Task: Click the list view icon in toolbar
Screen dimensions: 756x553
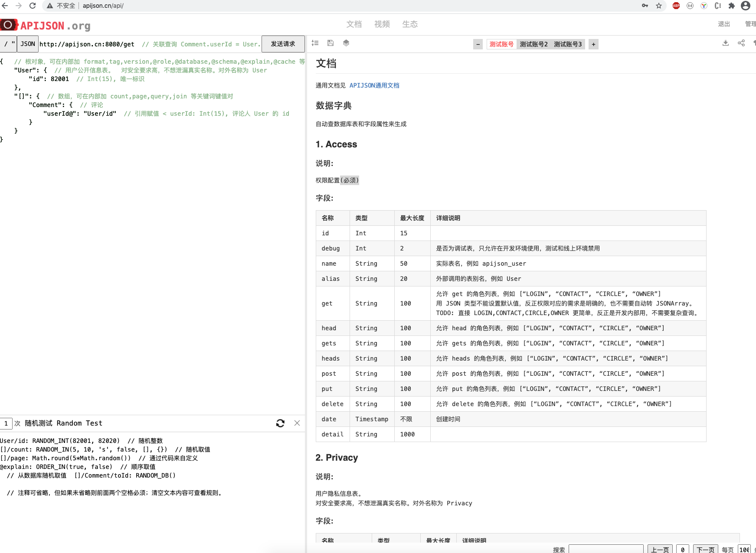Action: click(x=315, y=43)
